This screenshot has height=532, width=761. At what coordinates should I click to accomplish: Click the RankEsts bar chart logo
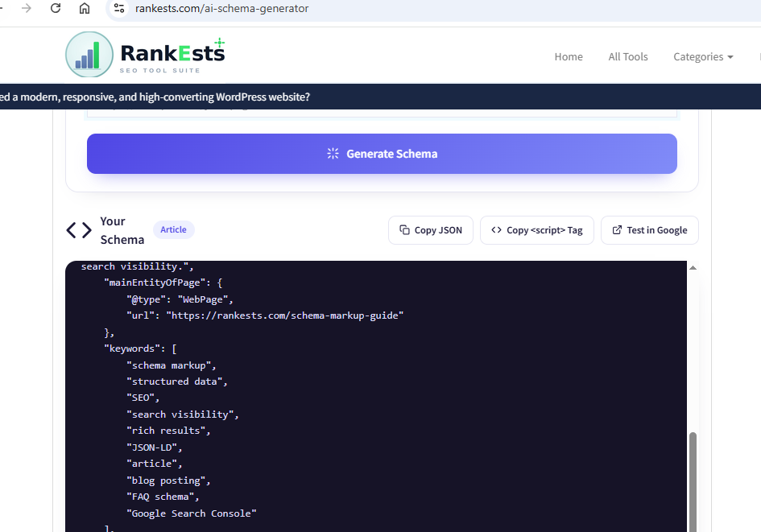pos(89,54)
